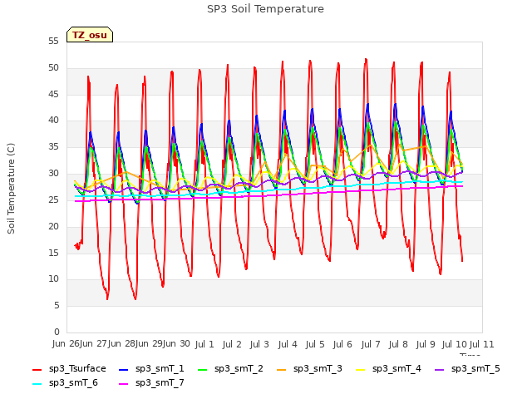Click the 50 y-axis tick label
The width and height of the screenshot is (532, 399).
point(53,68)
